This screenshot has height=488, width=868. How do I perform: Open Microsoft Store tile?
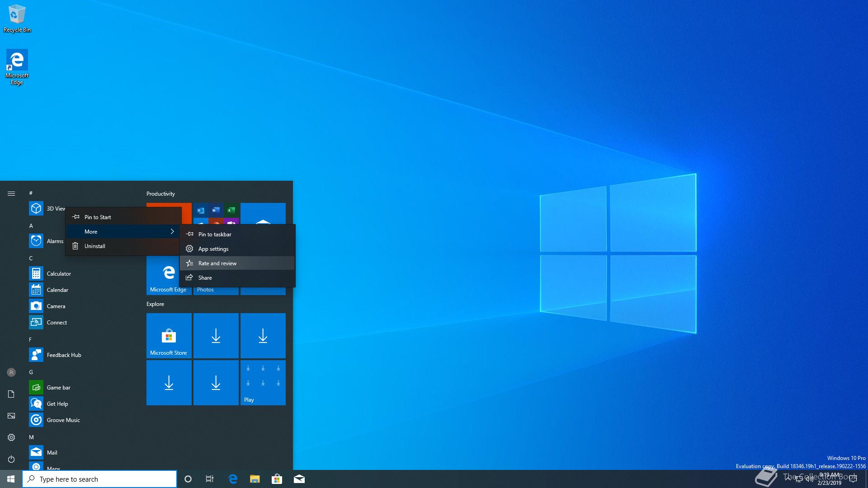[169, 336]
